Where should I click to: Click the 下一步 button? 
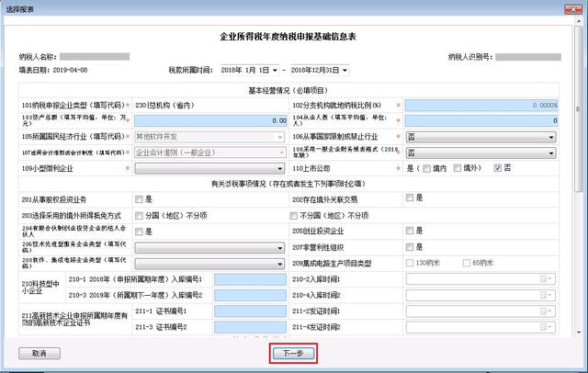click(293, 353)
